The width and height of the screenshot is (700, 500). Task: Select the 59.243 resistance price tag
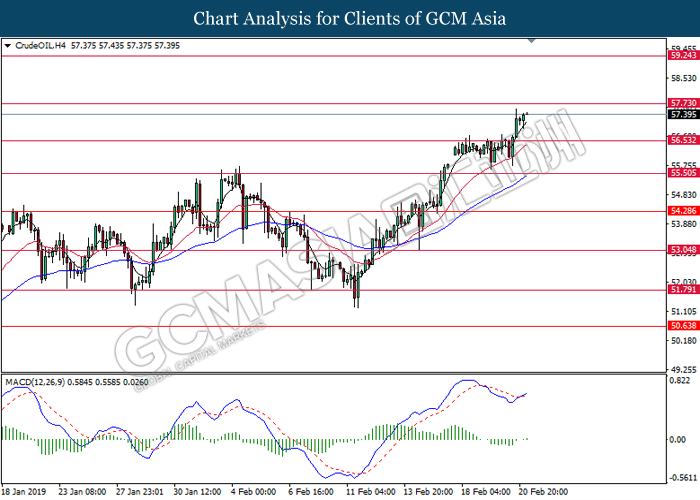pyautogui.click(x=683, y=56)
